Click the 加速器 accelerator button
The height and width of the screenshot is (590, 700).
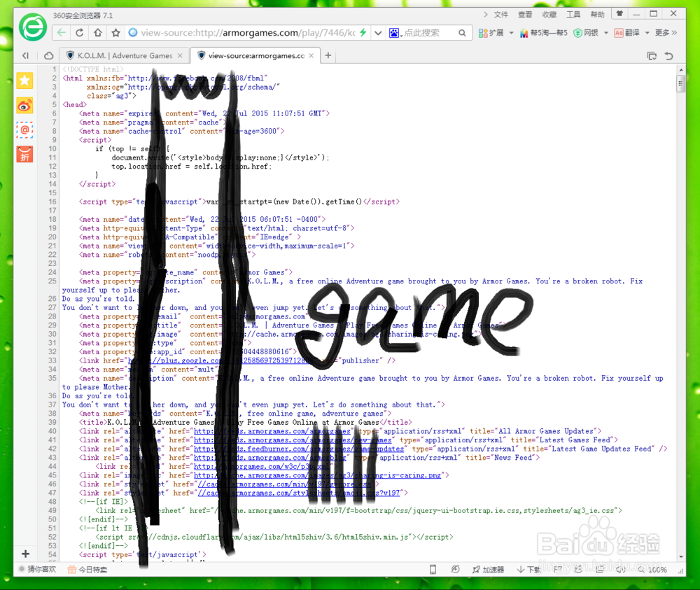click(x=488, y=570)
